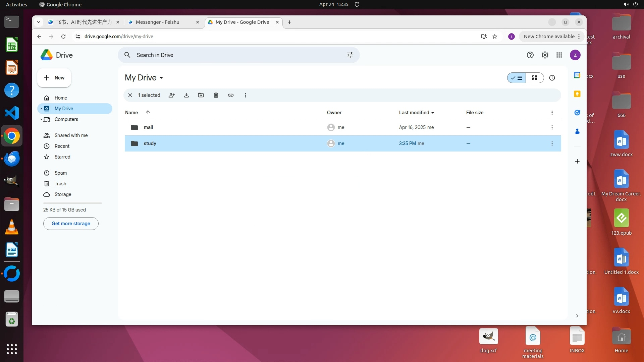Click the share icon in selection toolbar

tap(172, 95)
